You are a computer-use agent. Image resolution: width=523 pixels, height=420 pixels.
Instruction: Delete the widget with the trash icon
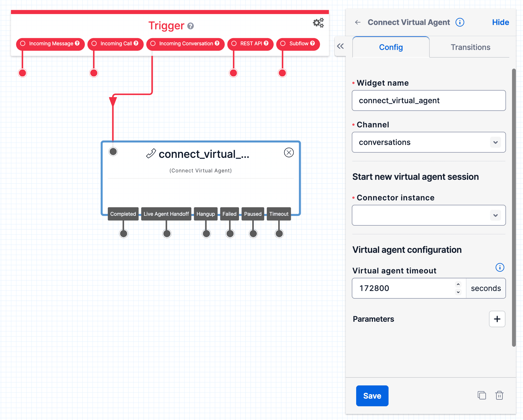[499, 395]
